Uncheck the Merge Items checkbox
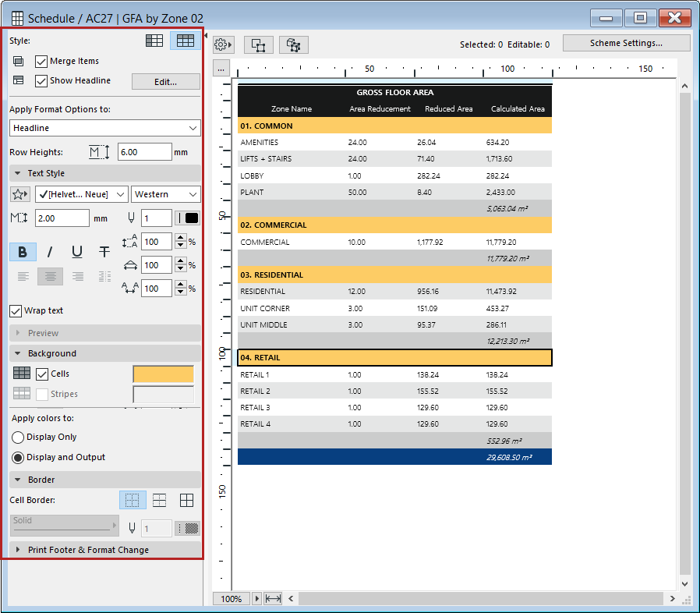This screenshot has height=613, width=700. [x=42, y=61]
